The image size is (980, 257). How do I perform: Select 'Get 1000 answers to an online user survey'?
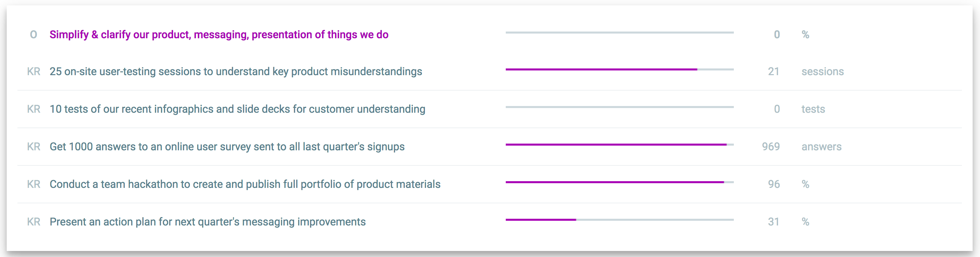227,147
